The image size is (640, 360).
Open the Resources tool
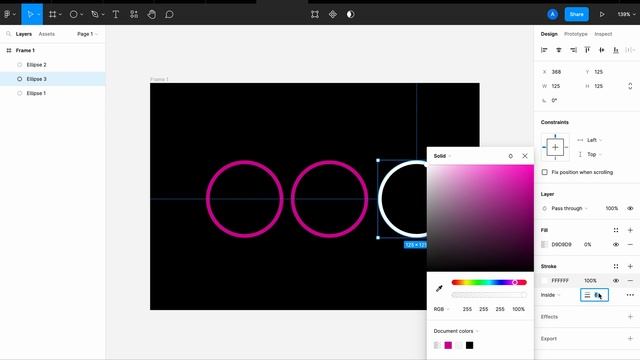point(134,14)
